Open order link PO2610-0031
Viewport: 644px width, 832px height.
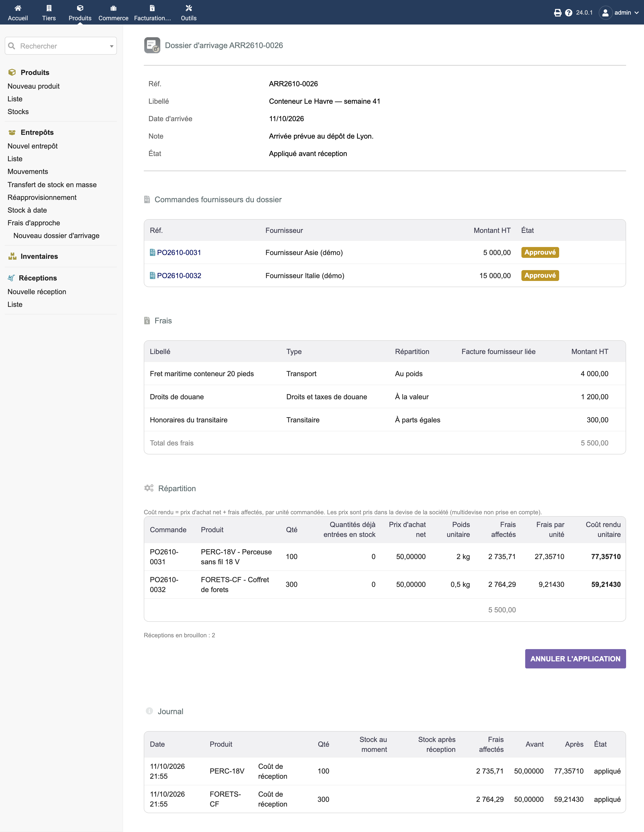179,253
